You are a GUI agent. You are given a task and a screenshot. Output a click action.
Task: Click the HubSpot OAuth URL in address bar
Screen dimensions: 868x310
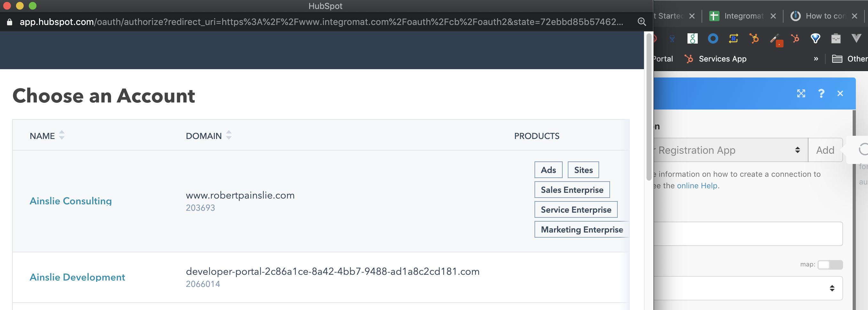coord(321,22)
